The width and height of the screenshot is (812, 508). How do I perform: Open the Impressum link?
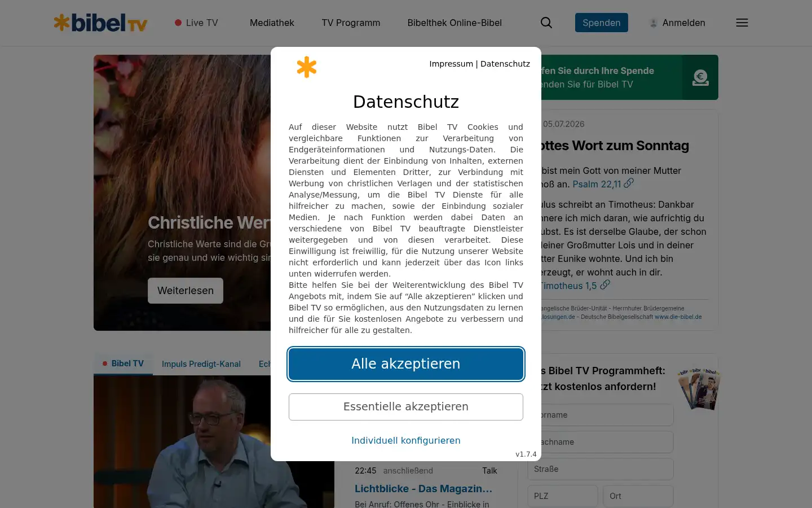[451, 64]
